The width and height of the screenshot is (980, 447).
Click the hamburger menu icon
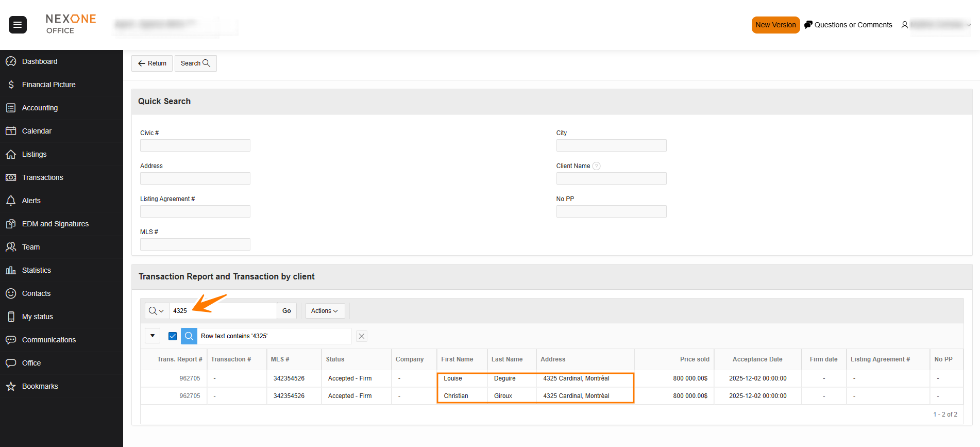pyautogui.click(x=18, y=25)
